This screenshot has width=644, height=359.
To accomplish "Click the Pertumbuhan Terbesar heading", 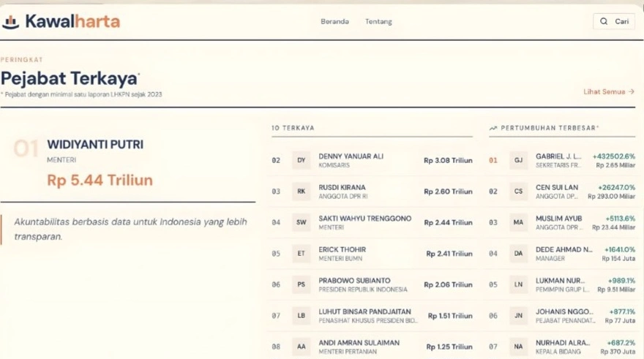I will tap(550, 128).
